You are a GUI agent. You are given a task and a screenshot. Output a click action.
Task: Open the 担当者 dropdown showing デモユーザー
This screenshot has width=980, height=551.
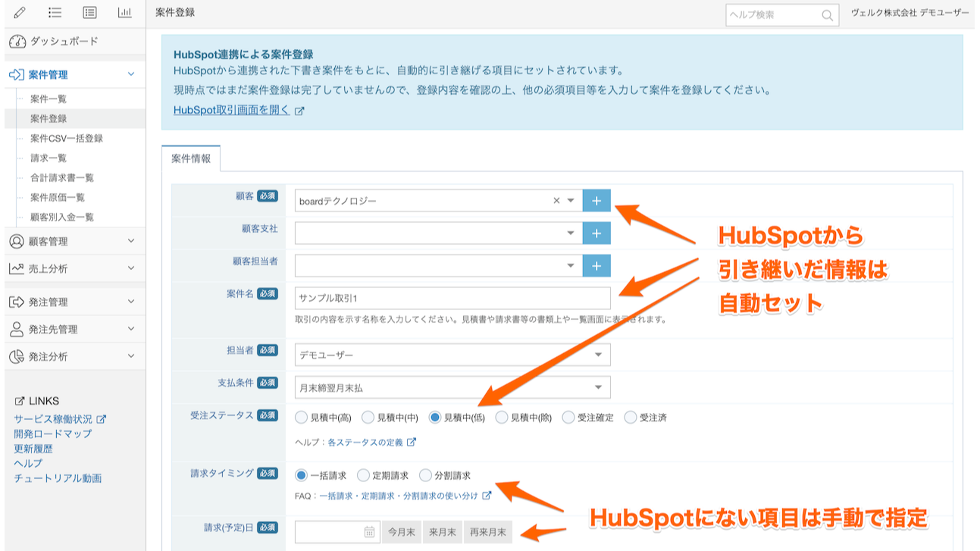(452, 355)
